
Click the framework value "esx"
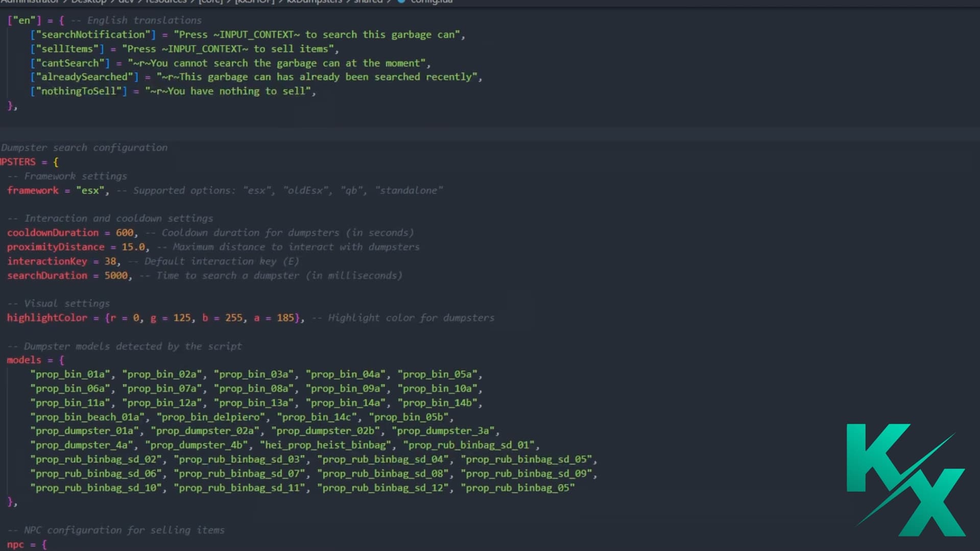click(x=92, y=190)
